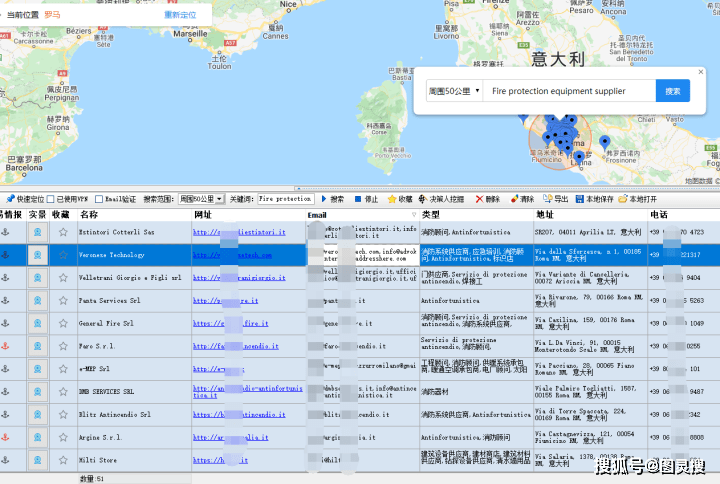This screenshot has height=484, width=720.
Task: Expand the map popup 周围50公里 radius dropdown
Action: coord(453,91)
